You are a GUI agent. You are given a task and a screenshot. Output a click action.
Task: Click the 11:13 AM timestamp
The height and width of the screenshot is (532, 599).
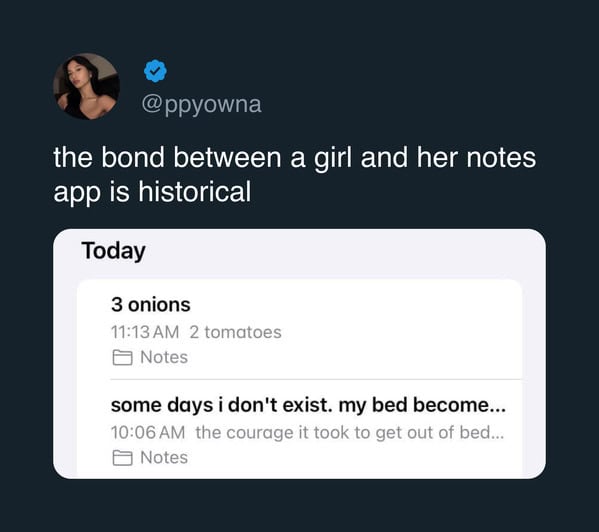tap(145, 332)
